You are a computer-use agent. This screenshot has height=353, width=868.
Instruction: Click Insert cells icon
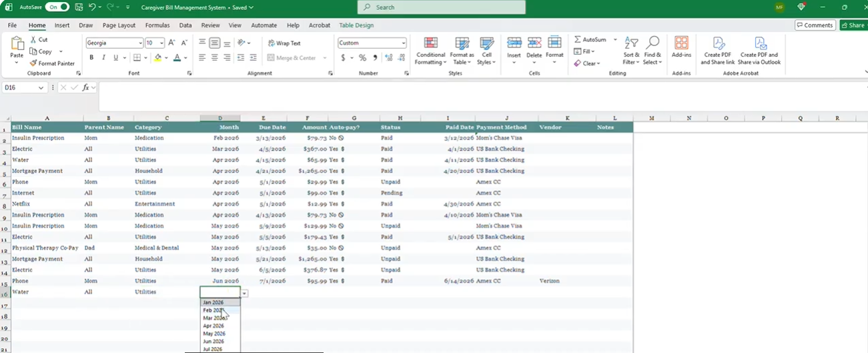[514, 43]
